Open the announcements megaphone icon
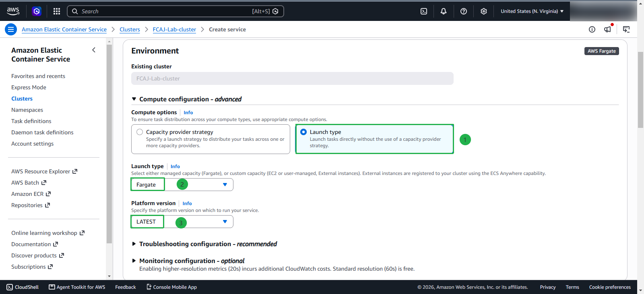 coord(608,29)
